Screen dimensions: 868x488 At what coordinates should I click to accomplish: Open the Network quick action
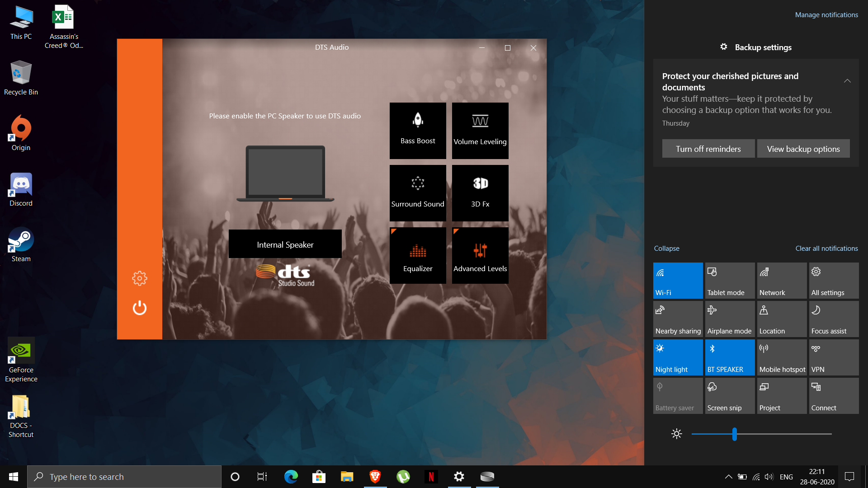782,280
